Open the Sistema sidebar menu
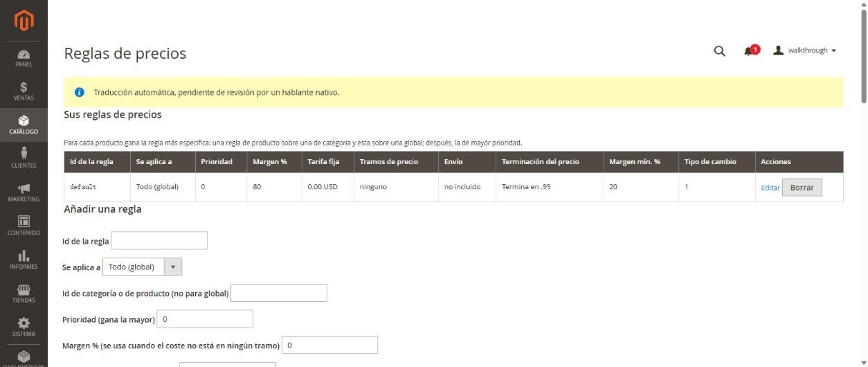The width and height of the screenshot is (868, 367). [24, 328]
